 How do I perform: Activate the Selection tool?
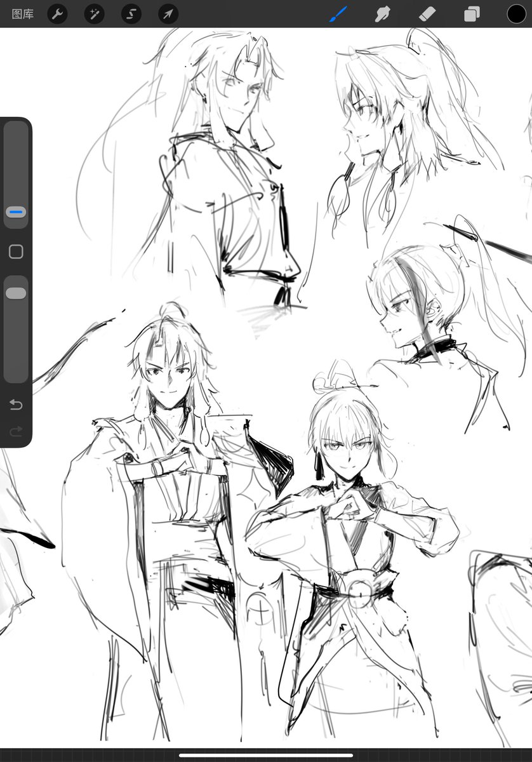131,13
